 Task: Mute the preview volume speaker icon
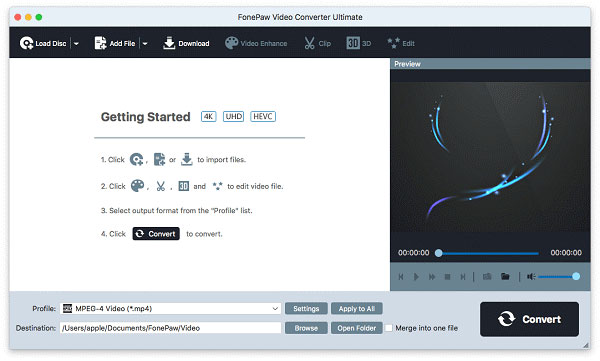point(531,276)
